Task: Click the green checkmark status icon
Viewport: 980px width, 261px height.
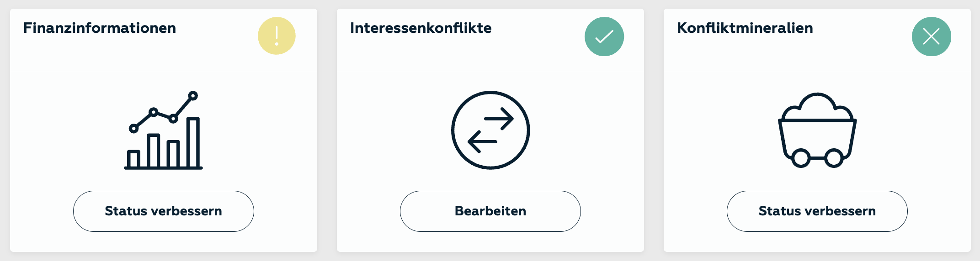Action: (604, 37)
